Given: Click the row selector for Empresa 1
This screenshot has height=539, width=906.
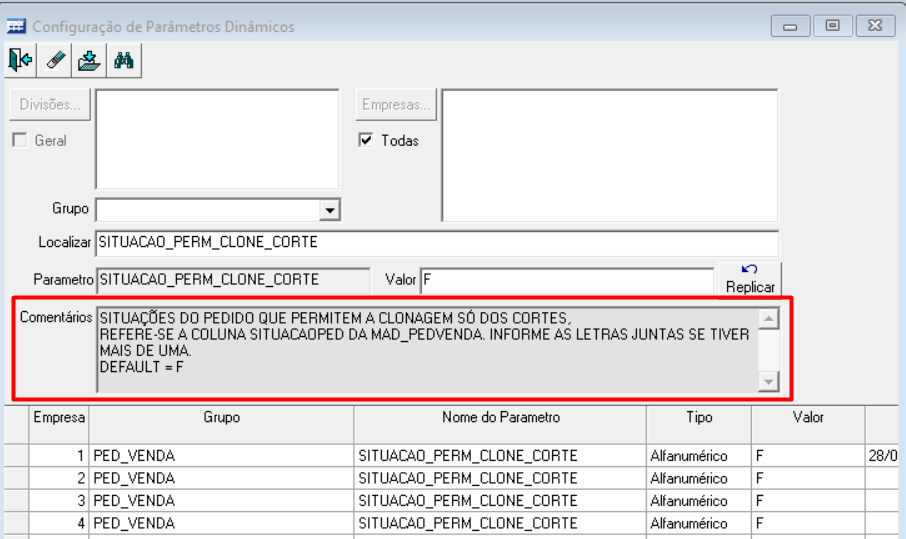Looking at the screenshot, I should (x=17, y=456).
